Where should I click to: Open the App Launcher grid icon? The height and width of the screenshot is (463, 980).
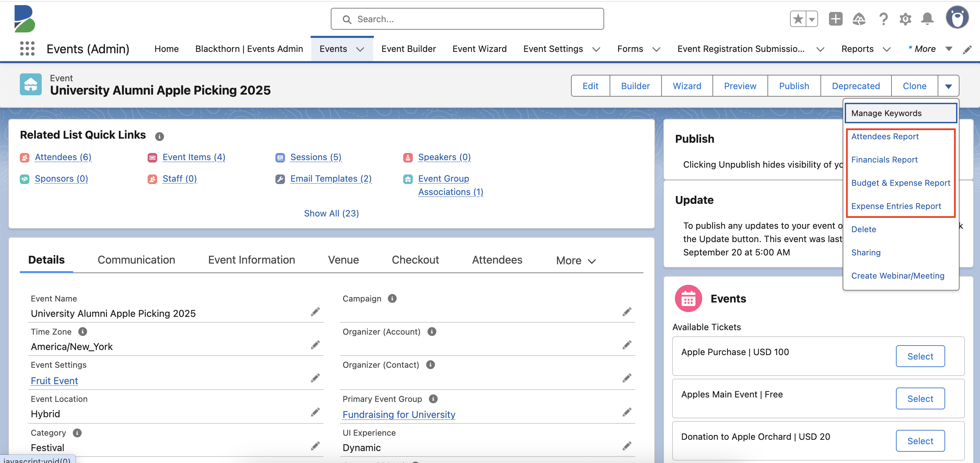click(27, 49)
